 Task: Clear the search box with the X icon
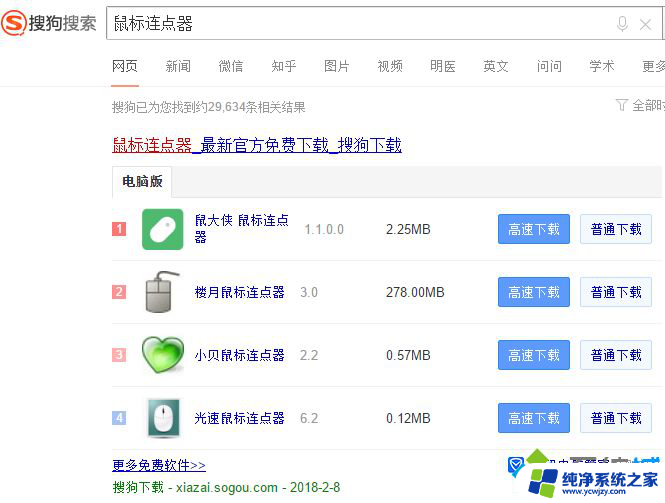(x=645, y=25)
